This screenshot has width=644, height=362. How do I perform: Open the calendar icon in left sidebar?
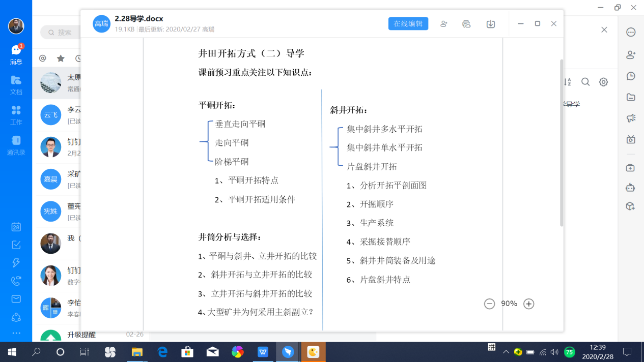tap(16, 227)
